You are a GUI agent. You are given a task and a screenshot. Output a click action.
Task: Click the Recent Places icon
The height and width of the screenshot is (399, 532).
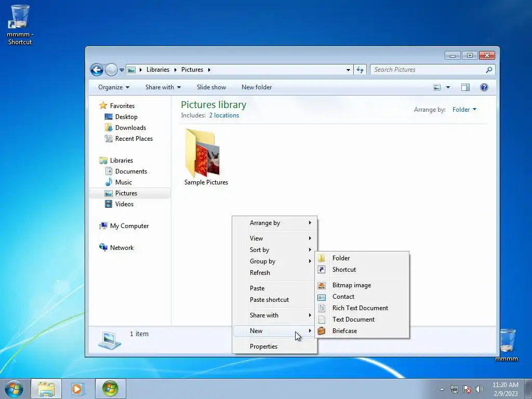click(109, 138)
